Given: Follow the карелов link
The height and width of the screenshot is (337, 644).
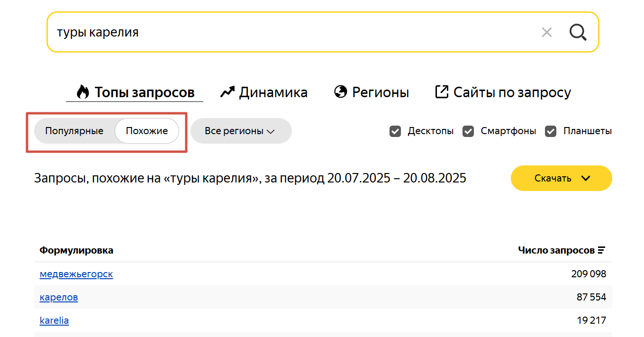Looking at the screenshot, I should pyautogui.click(x=58, y=297).
